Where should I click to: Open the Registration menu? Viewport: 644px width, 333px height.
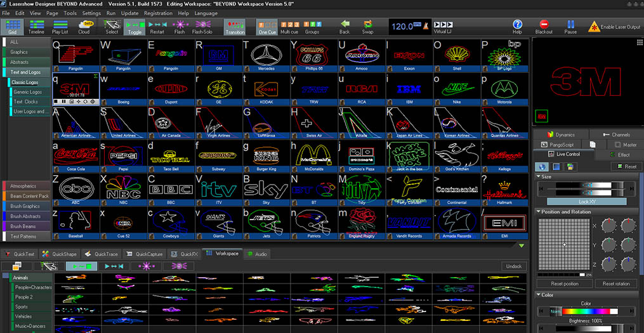coord(157,13)
